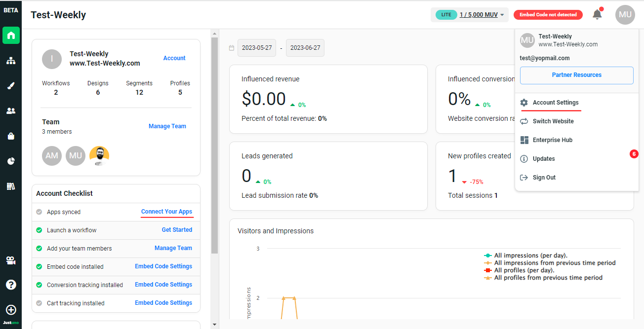Open the library books sidebar icon
Image resolution: width=644 pixels, height=329 pixels.
pyautogui.click(x=11, y=186)
